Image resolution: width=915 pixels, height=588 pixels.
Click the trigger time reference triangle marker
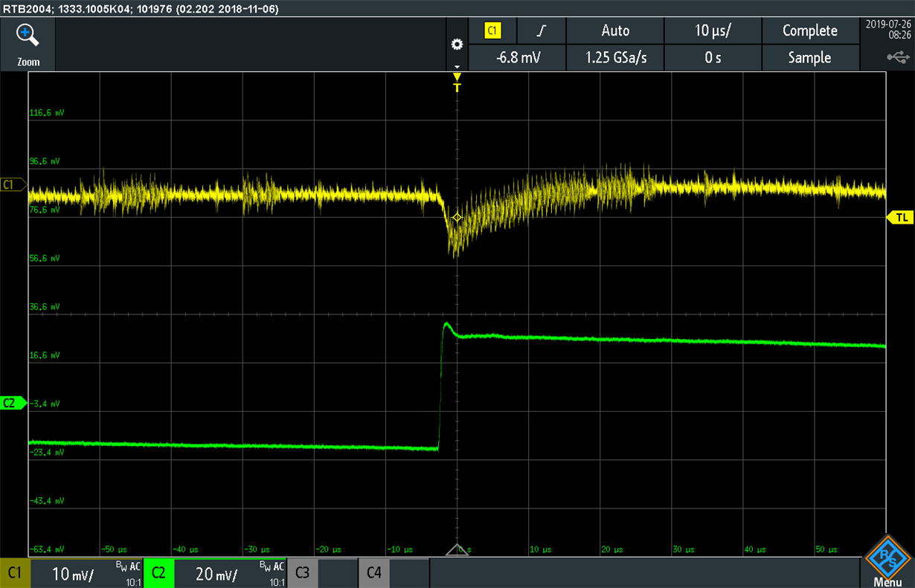[x=457, y=550]
